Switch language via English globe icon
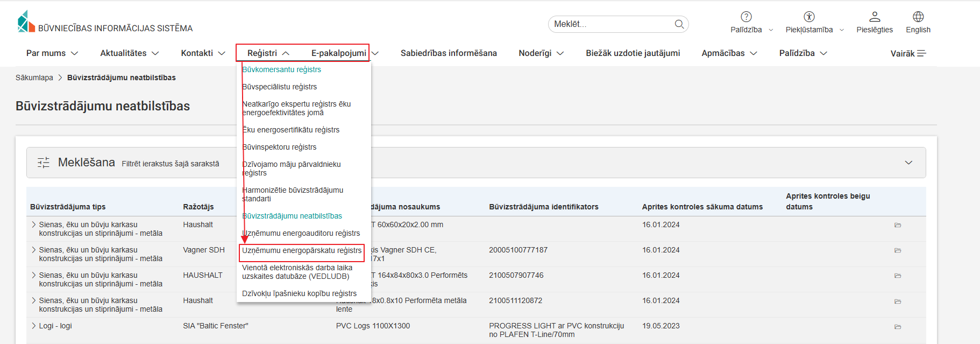The height and width of the screenshot is (344, 980). coord(918,17)
